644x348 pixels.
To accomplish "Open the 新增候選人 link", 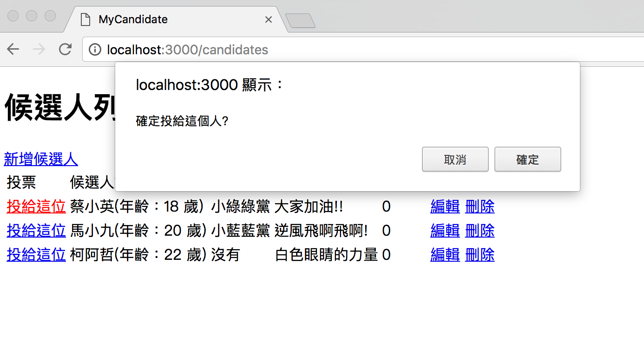I will (x=41, y=159).
